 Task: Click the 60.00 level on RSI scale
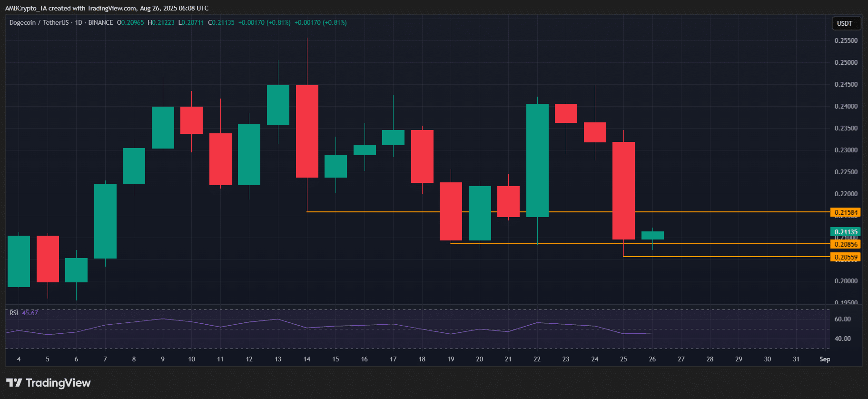pos(842,319)
